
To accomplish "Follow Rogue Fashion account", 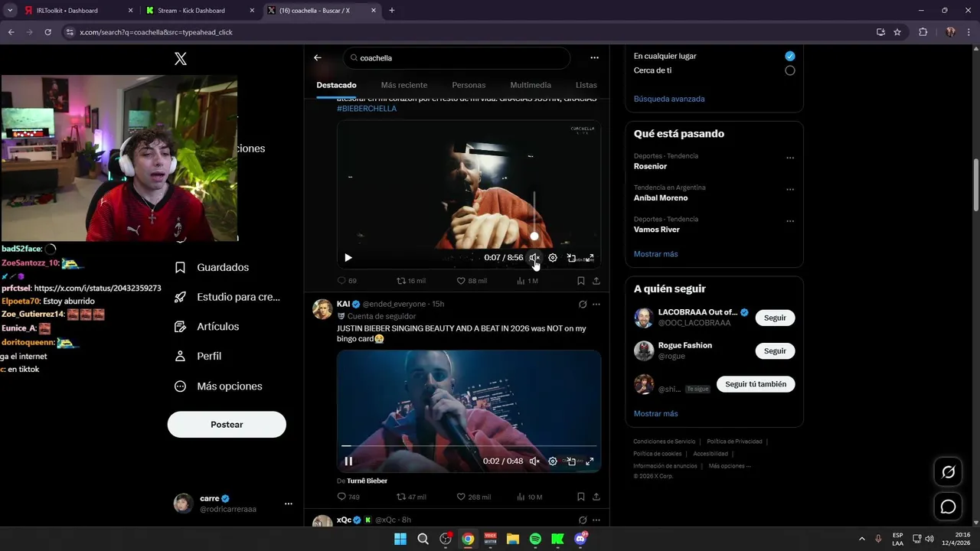I will coord(775,350).
